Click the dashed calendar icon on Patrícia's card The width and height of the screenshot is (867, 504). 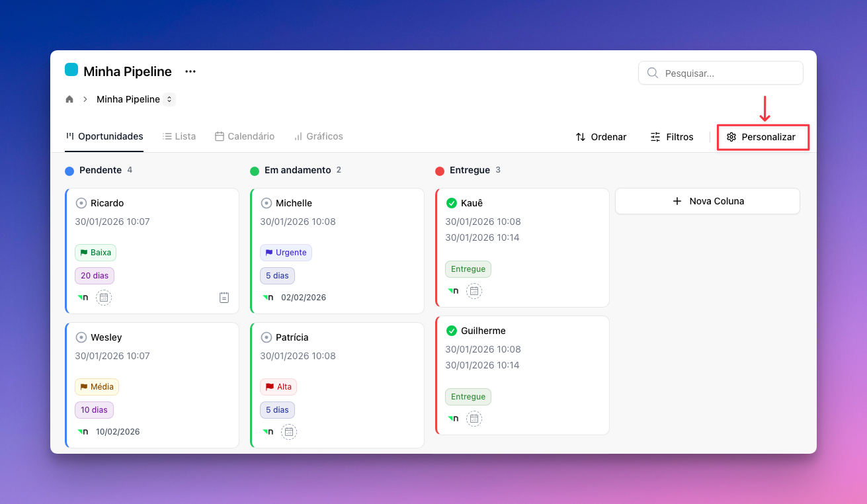289,432
